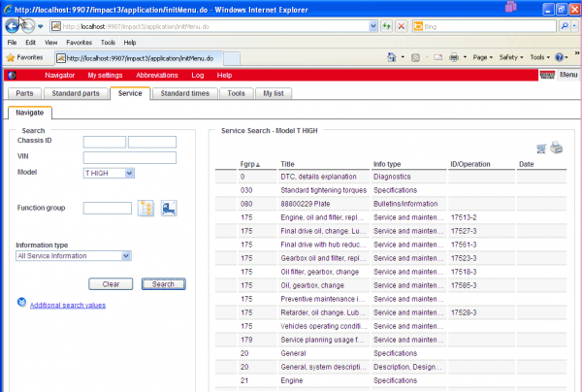Screen dimensions: 582x392
Task: Select the Service tab
Action: tap(130, 93)
